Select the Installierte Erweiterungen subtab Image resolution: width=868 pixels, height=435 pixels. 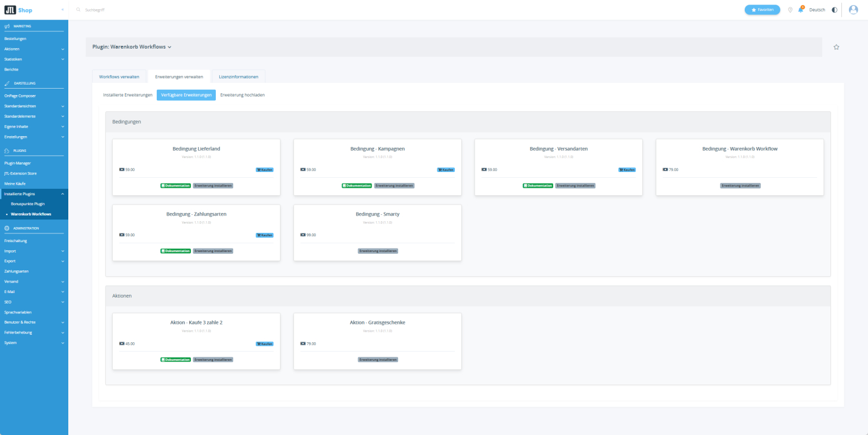(x=128, y=95)
